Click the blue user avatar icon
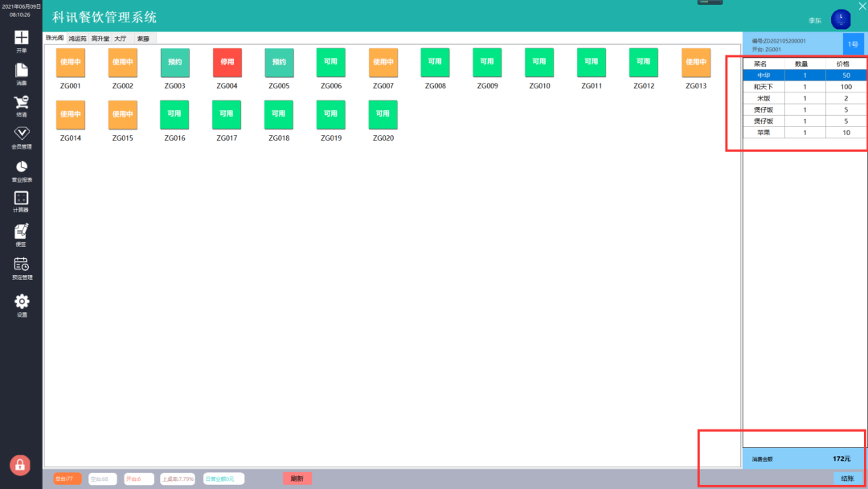868x489 pixels. point(841,19)
